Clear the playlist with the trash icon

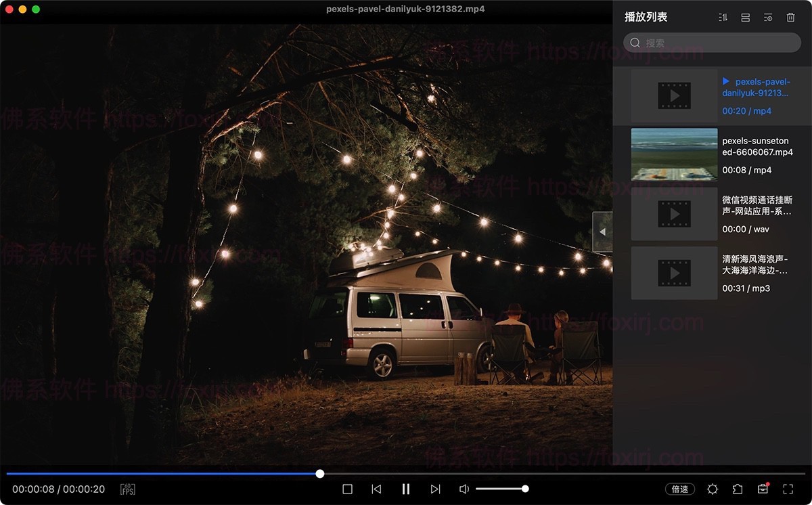[x=790, y=18]
